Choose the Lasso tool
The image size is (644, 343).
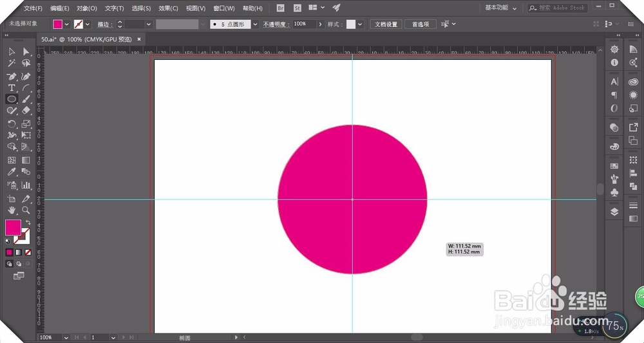[x=26, y=63]
